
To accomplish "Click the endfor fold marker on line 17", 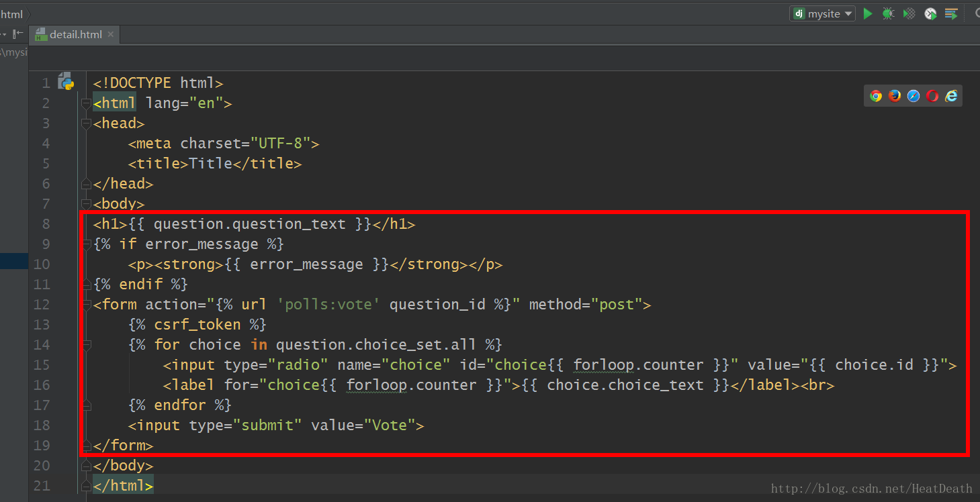I will pos(85,405).
